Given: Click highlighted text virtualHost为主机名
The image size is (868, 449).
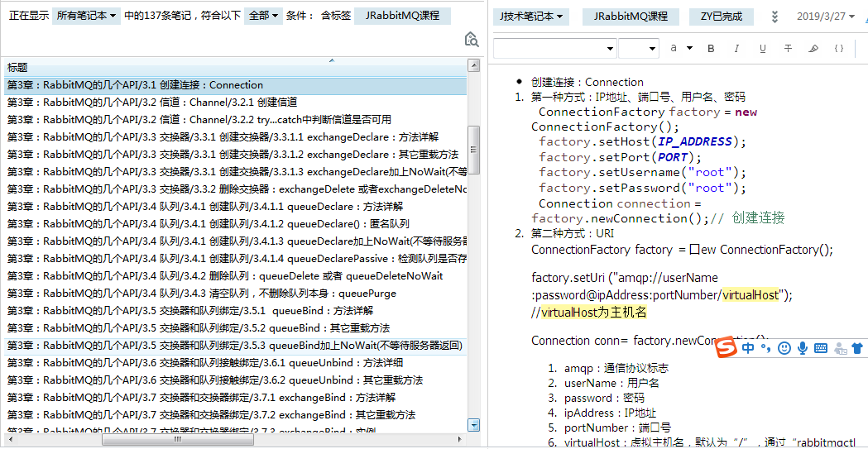Looking at the screenshot, I should 594,313.
